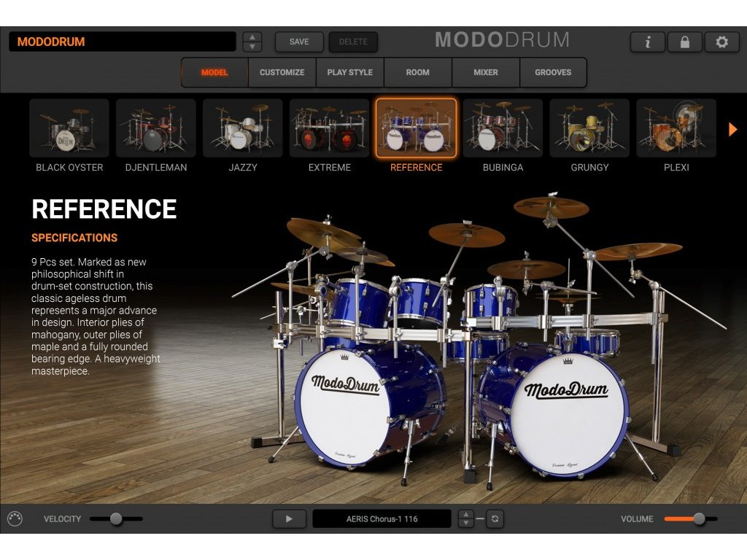Click the loop toggle next to the groove stepper

pos(495,518)
